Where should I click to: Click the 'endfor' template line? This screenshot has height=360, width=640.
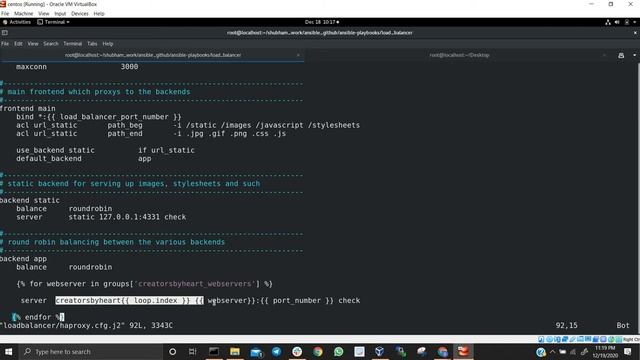click(38, 317)
